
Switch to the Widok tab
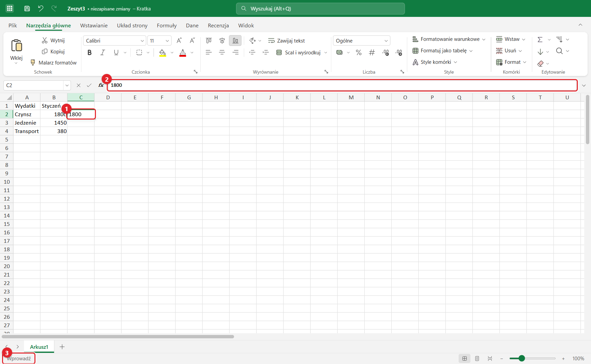point(246,26)
